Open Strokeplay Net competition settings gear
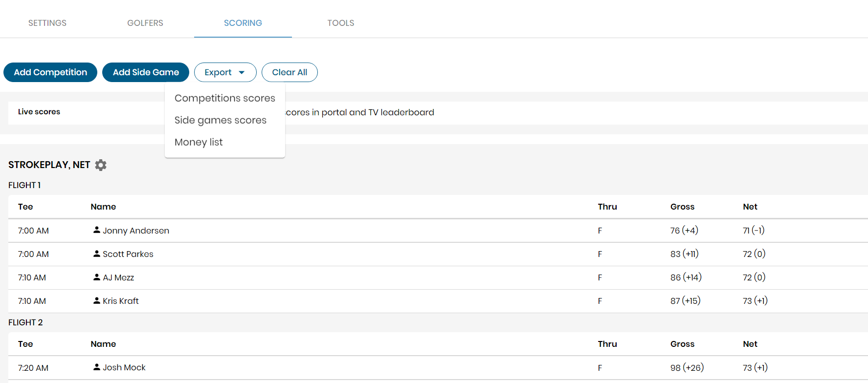The image size is (868, 383). 101,165
